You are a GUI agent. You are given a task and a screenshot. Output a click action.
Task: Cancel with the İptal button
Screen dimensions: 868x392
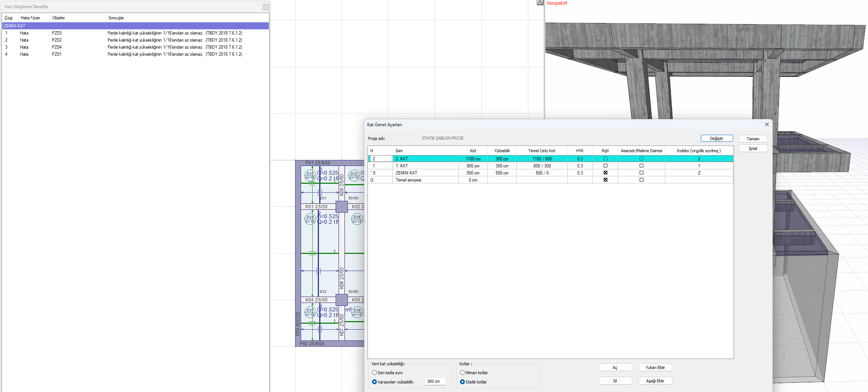coord(753,148)
